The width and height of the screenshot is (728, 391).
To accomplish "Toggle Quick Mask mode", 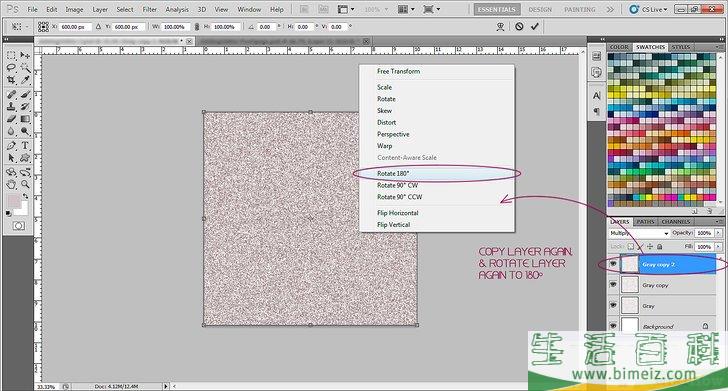I will (19, 226).
